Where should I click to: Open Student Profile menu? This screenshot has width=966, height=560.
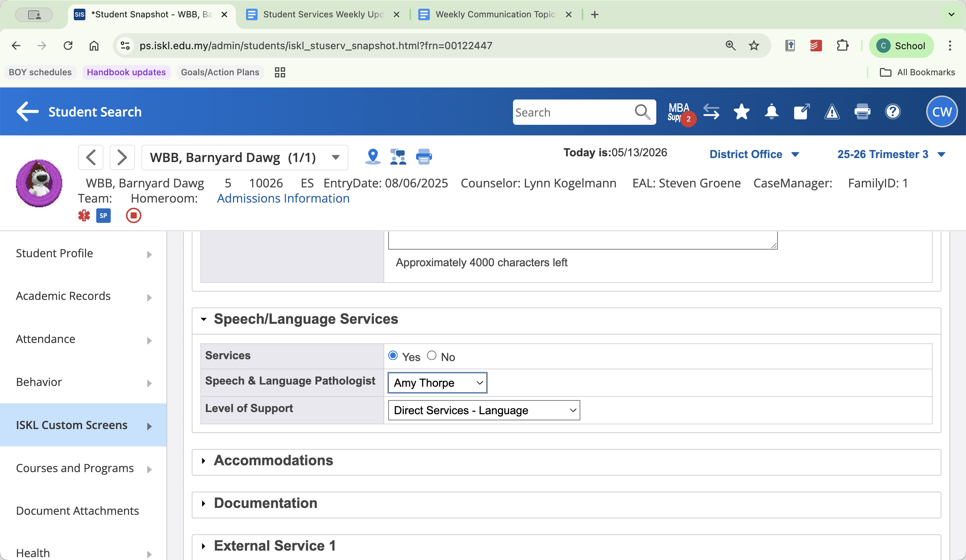(84, 253)
